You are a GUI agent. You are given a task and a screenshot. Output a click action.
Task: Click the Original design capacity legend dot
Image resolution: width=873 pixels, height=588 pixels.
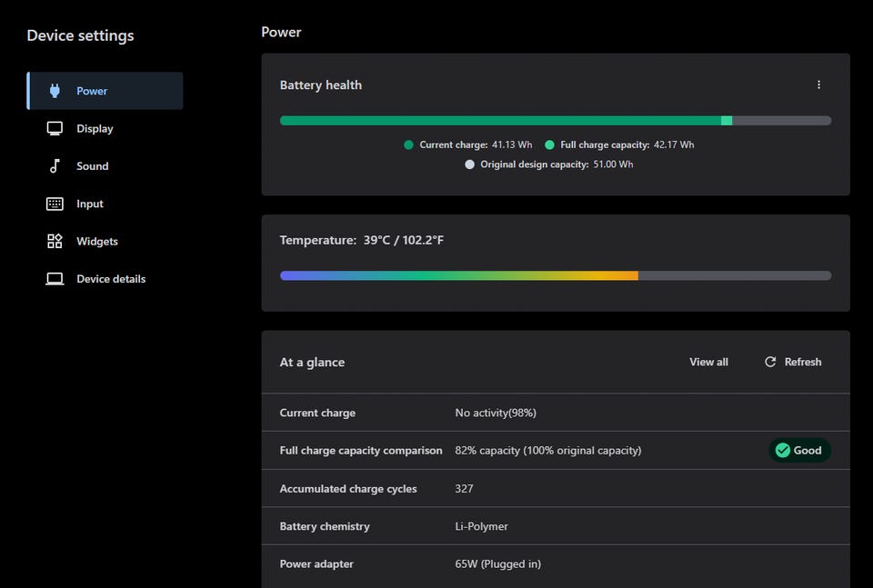469,164
